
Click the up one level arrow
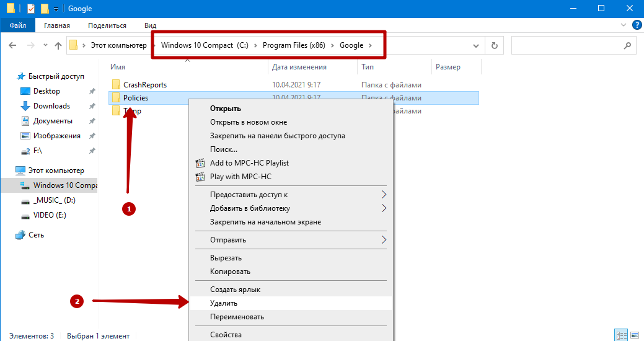point(58,45)
